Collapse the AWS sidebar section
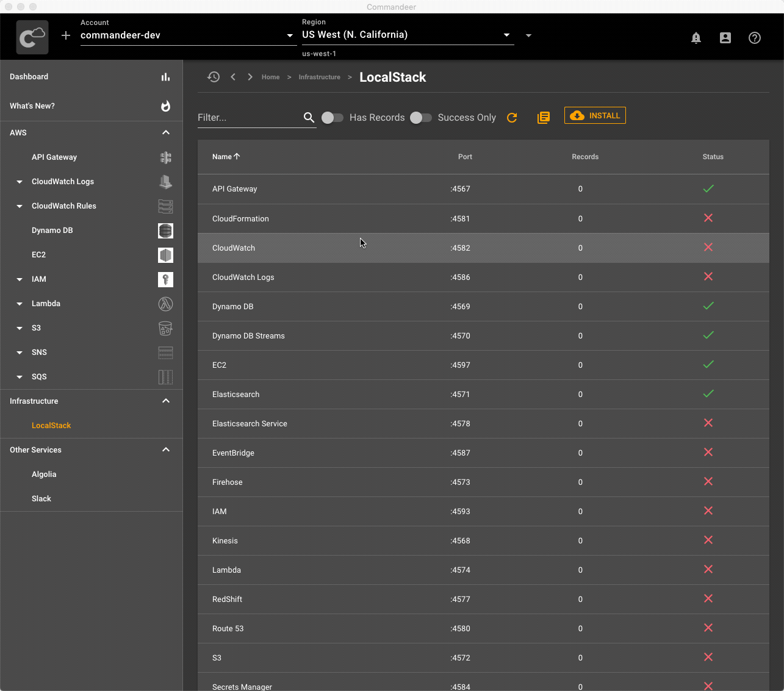The image size is (784, 691). [166, 133]
